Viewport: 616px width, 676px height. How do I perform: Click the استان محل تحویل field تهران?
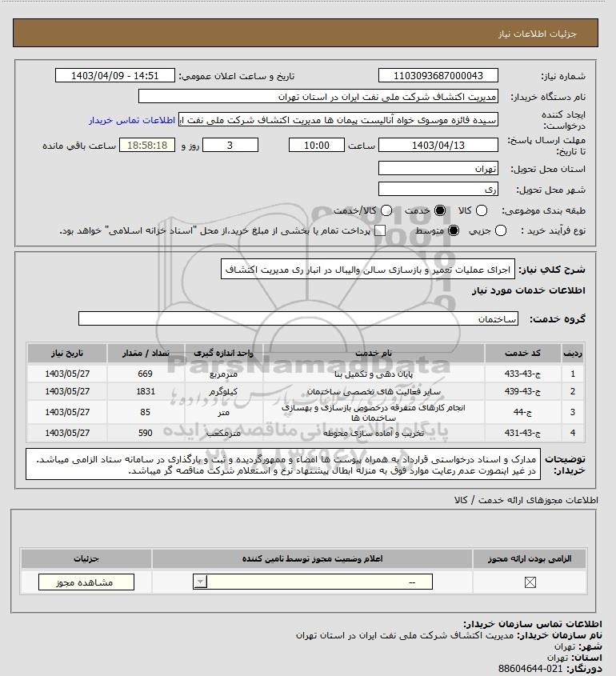(x=438, y=169)
